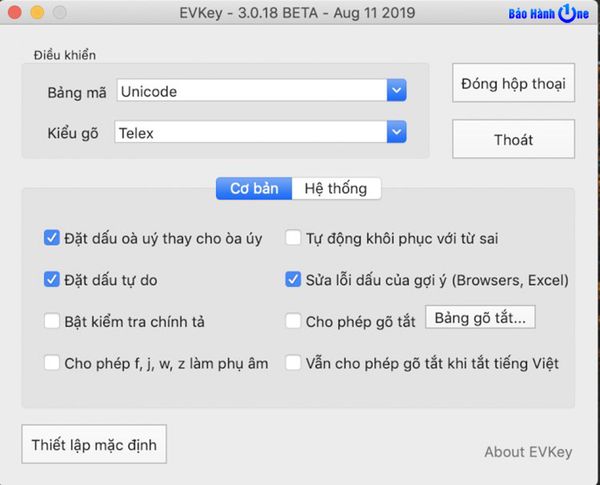Switch to the Cơ bản tab

click(x=254, y=188)
